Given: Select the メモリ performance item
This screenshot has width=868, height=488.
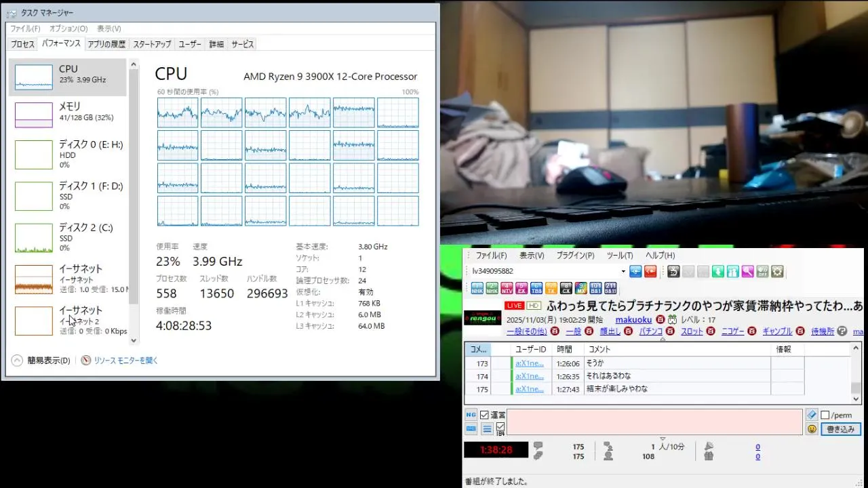Looking at the screenshot, I should tap(68, 115).
